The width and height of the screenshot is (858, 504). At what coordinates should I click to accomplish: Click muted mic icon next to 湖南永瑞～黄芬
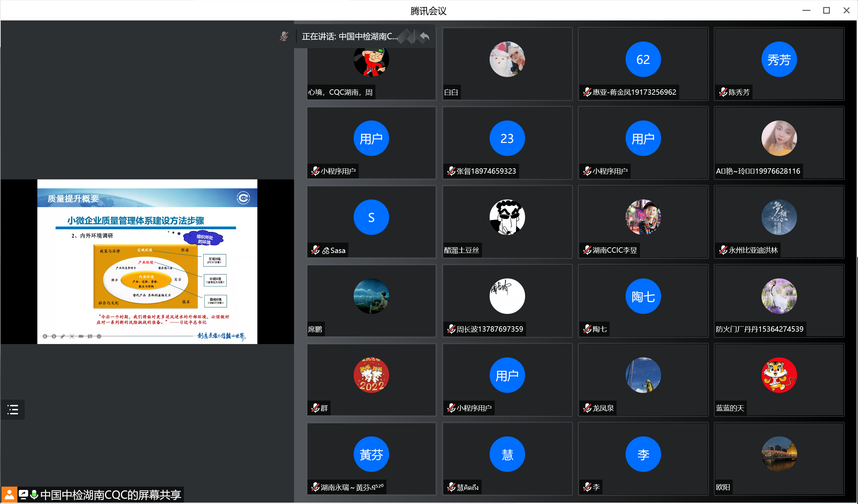[x=315, y=487]
